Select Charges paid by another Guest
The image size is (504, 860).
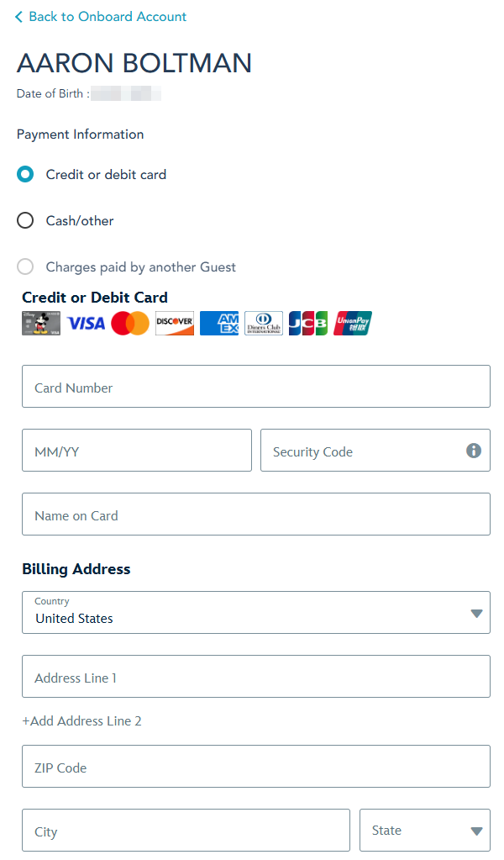pos(25,267)
